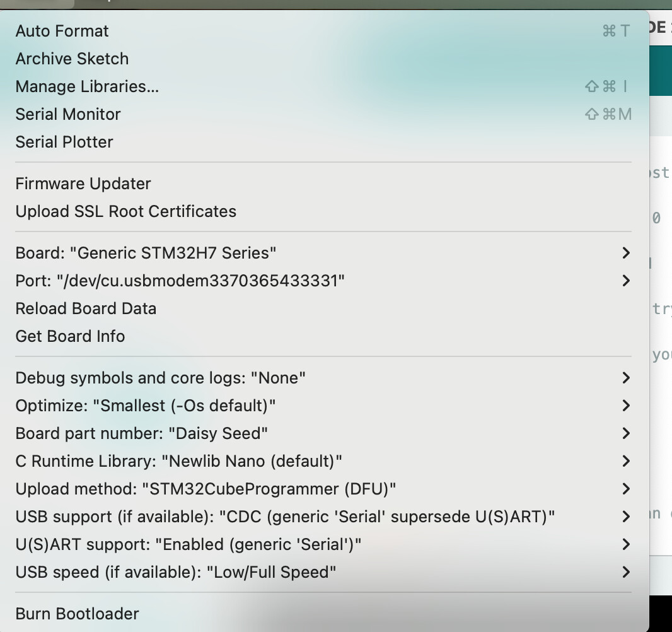This screenshot has width=672, height=632.
Task: Expand USB speed Low/Full Speed submenu
Action: [x=176, y=572]
